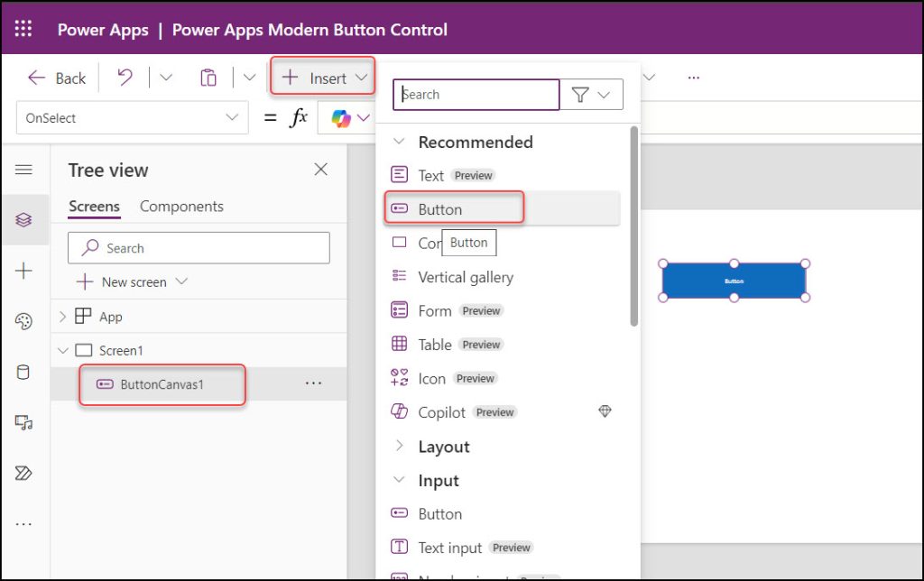Open the Data cylinder icon in sidebar

coord(23,372)
